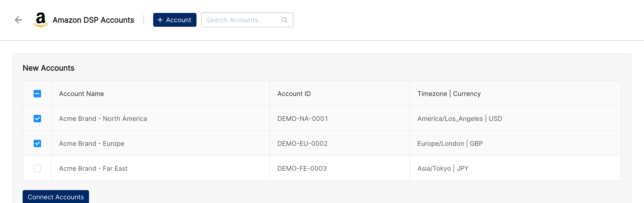Focus the Search Accounts field
Viewport: 644px width, 203px height.
tap(247, 20)
